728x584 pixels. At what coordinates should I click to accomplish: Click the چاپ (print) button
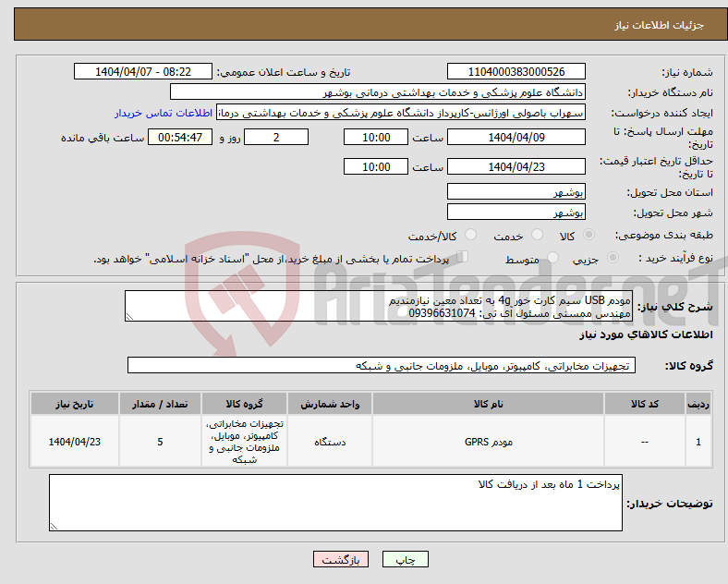coord(405,559)
